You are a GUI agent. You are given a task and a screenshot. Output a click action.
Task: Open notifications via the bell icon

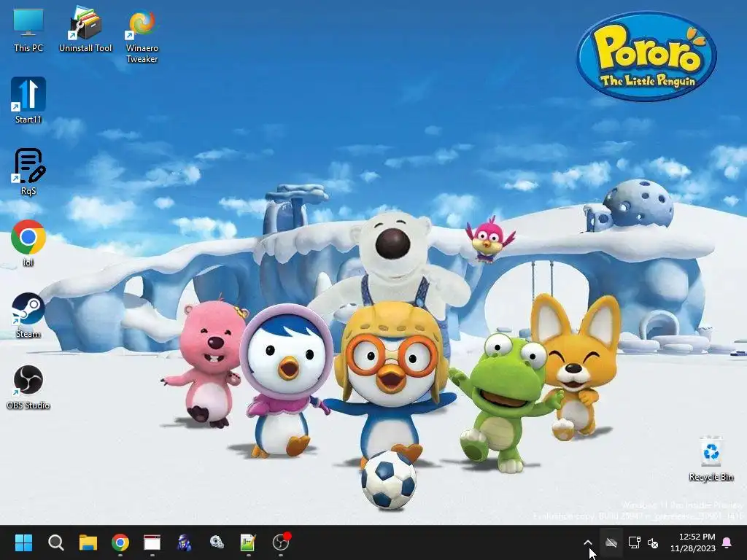point(727,542)
